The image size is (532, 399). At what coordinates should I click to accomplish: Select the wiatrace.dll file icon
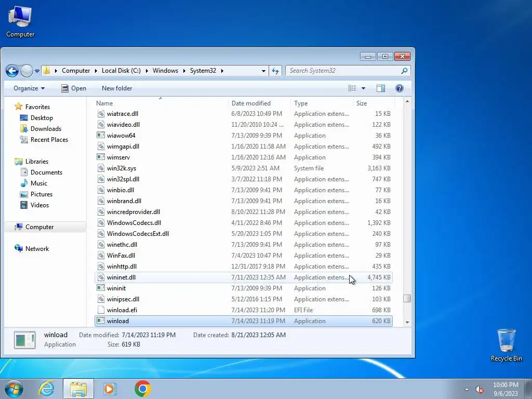coord(101,114)
